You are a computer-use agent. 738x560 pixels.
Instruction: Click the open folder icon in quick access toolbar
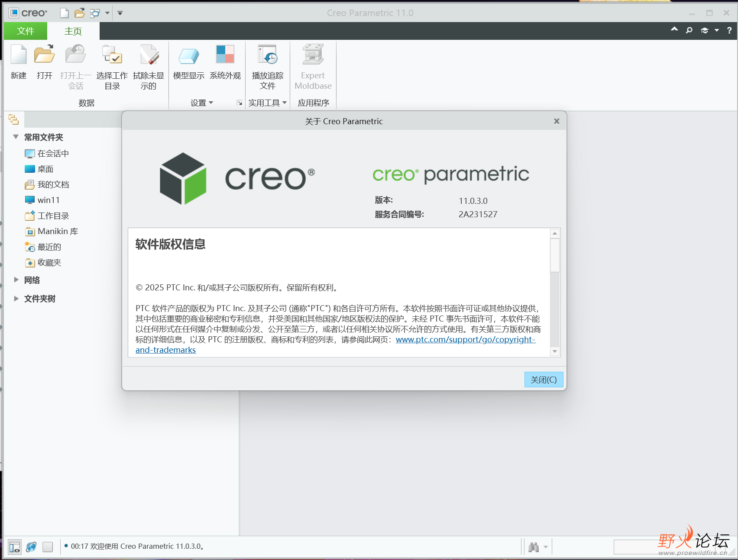[x=79, y=13]
